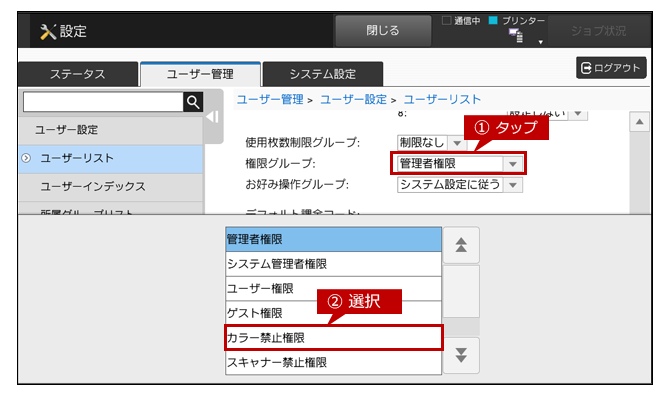The image size is (670, 396).
Task: Click the permission list scrollbar track
Action: click(461, 327)
